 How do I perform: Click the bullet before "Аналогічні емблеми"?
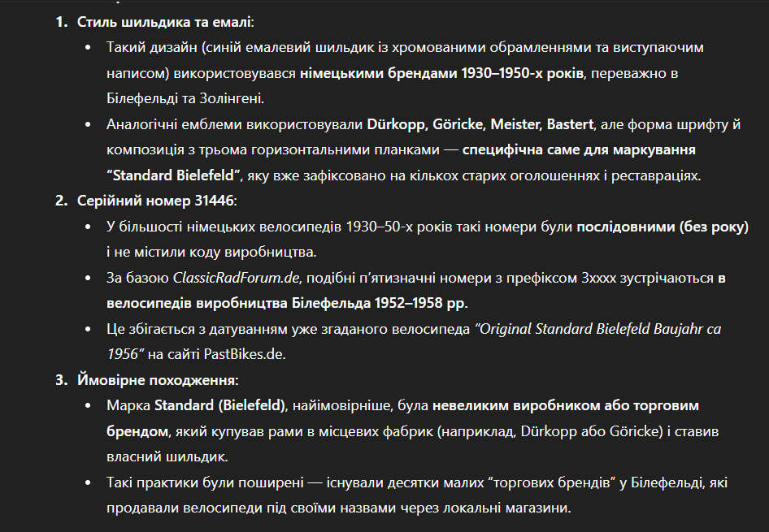pyautogui.click(x=89, y=124)
